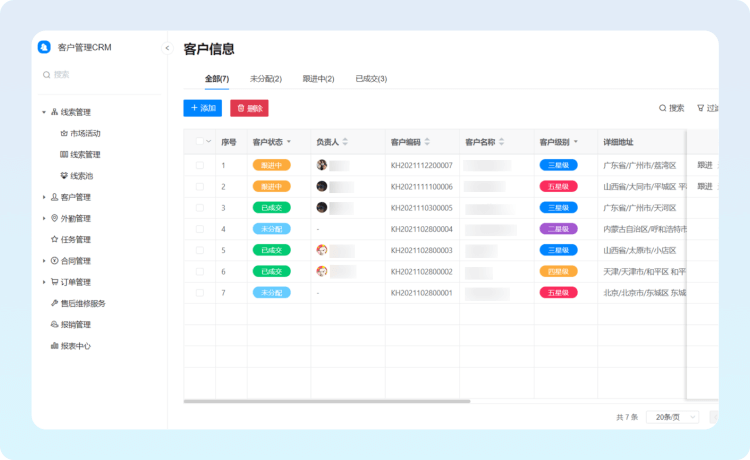Open 报表中心 chart icon

54,346
